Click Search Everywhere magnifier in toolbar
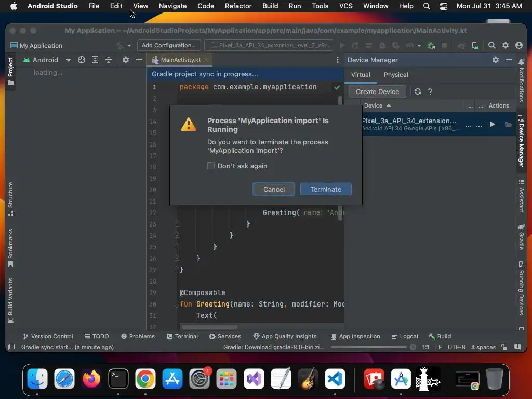This screenshot has height=399, width=532. [x=491, y=45]
